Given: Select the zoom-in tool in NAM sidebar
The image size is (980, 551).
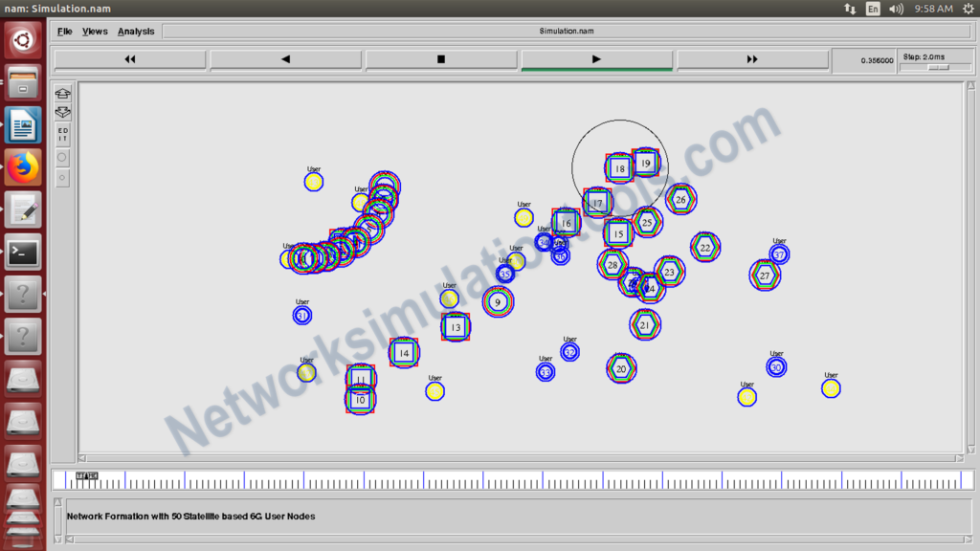Looking at the screenshot, I should tap(62, 93).
